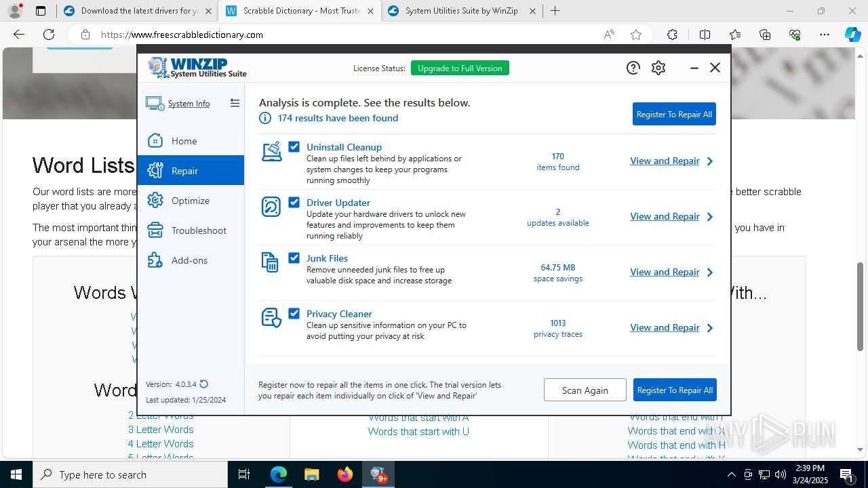Image resolution: width=868 pixels, height=488 pixels.
Task: Click the Uninstall Cleanup title link
Action: pos(344,147)
